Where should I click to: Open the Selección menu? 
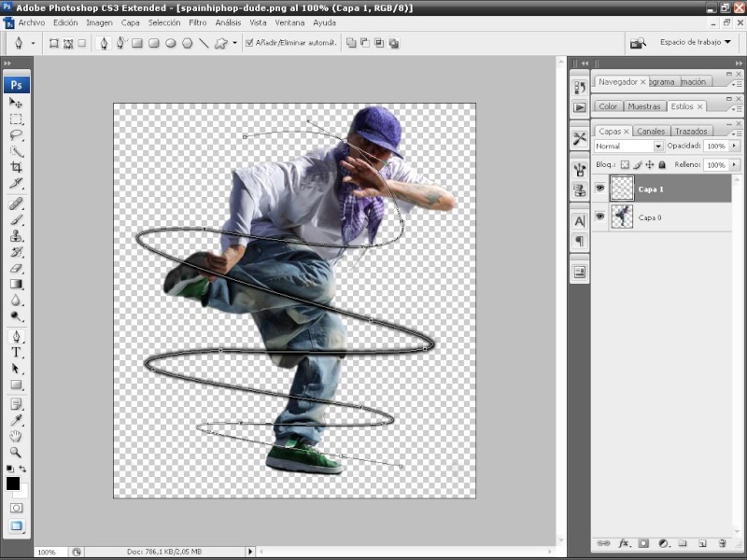click(x=164, y=22)
